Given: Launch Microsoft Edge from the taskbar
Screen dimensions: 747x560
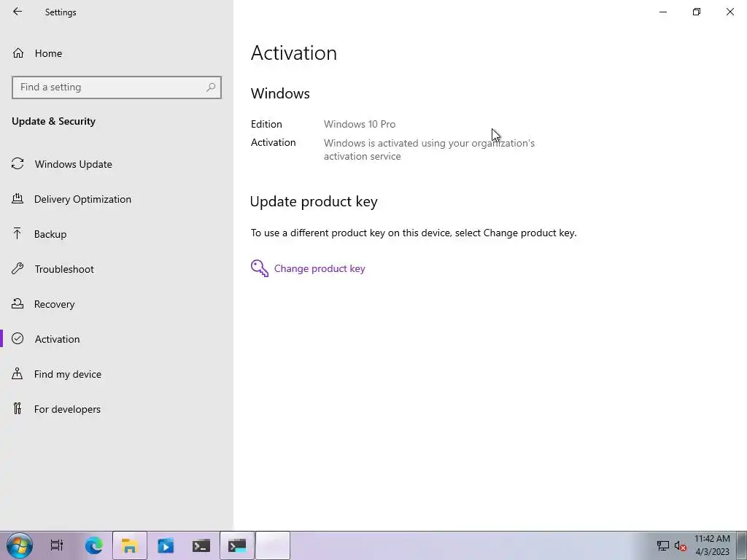Looking at the screenshot, I should 94,545.
